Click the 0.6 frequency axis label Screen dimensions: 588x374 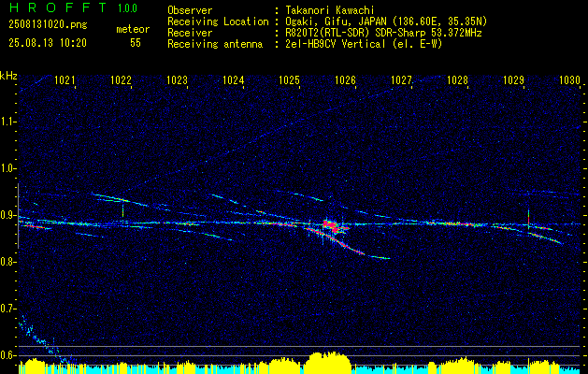pyautogui.click(x=7, y=355)
